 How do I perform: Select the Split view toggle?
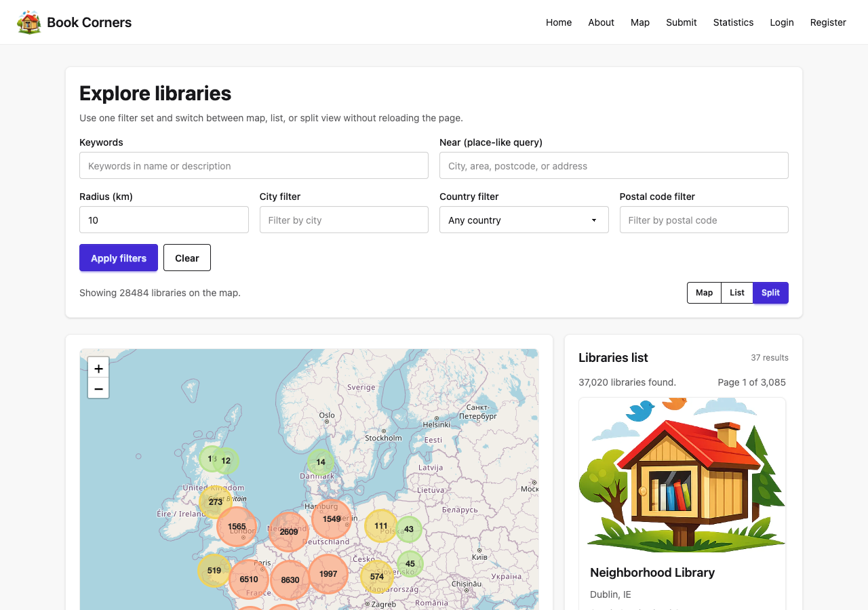(x=770, y=293)
